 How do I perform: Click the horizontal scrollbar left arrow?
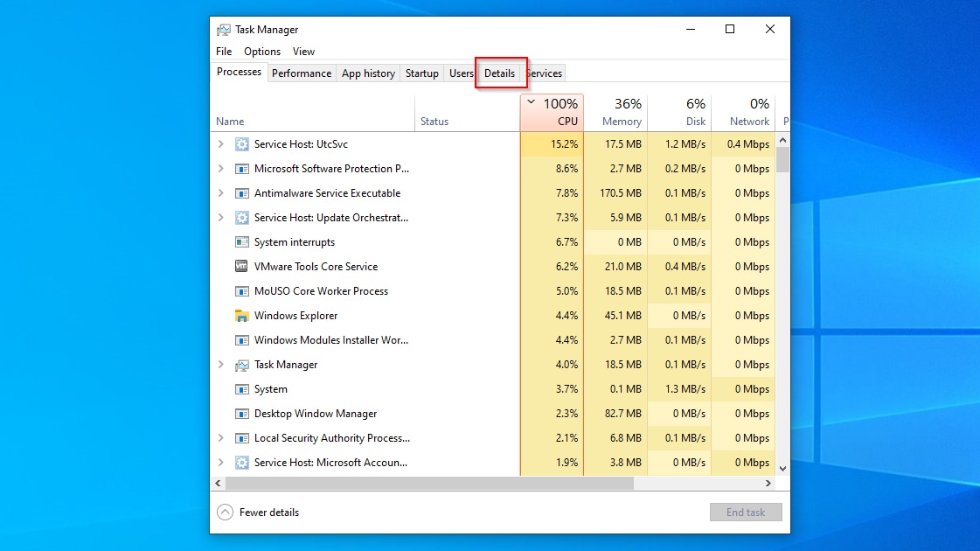(x=218, y=483)
